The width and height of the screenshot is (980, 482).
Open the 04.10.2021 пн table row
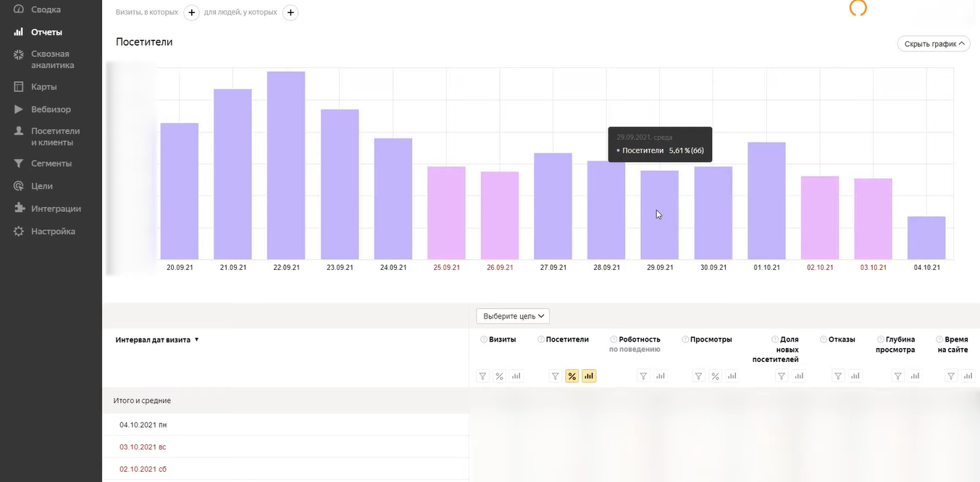[143, 425]
